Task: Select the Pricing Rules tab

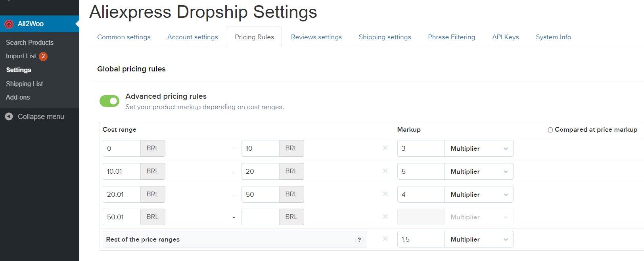Action: [x=254, y=37]
